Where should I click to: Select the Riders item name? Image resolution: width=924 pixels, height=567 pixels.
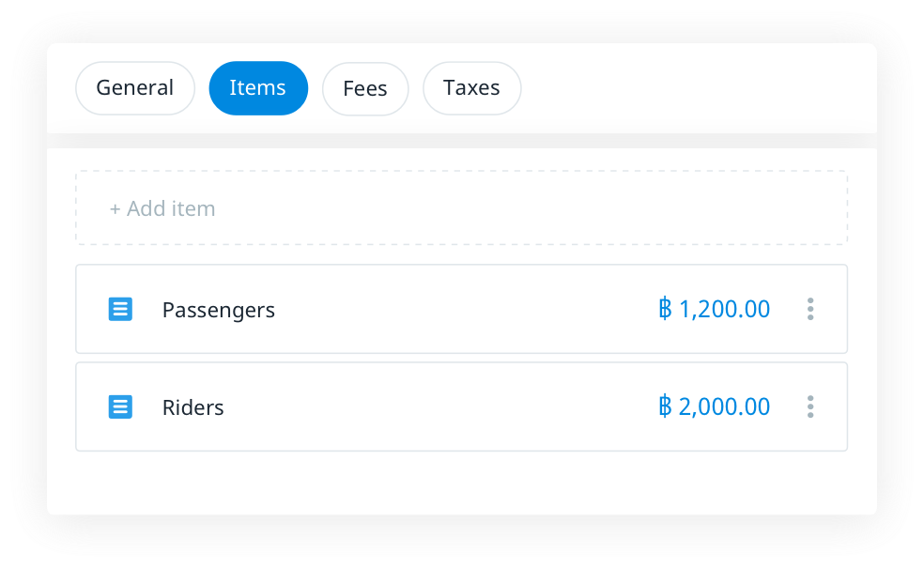(x=193, y=407)
